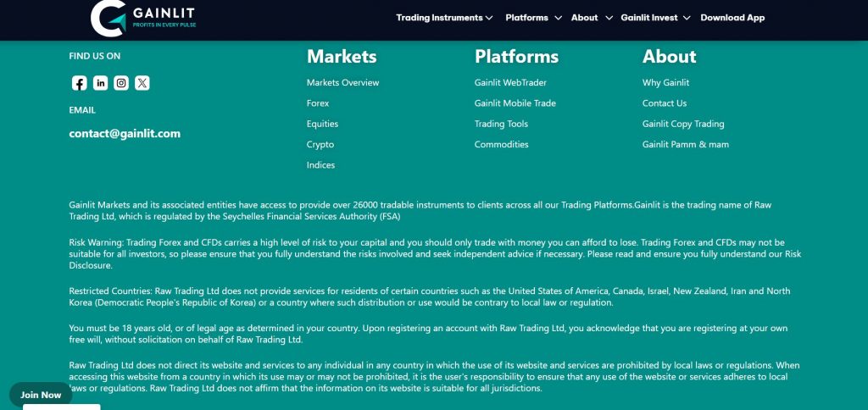868x410 pixels.
Task: Open the Instagram social icon
Action: click(121, 83)
